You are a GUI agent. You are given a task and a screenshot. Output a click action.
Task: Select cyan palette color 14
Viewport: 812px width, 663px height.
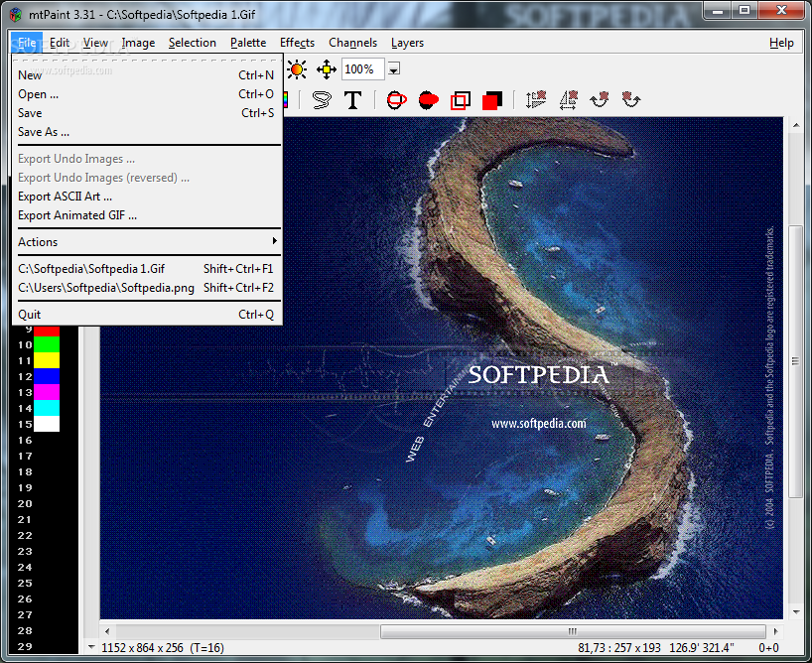pyautogui.click(x=47, y=408)
